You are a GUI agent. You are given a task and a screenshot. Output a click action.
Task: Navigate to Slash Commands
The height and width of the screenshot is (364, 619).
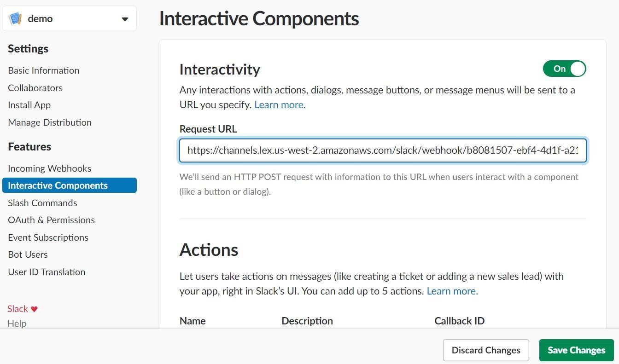point(42,203)
